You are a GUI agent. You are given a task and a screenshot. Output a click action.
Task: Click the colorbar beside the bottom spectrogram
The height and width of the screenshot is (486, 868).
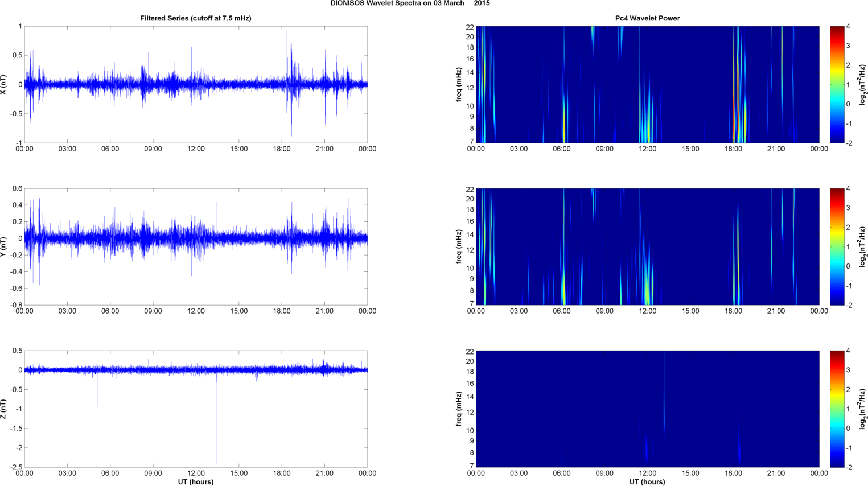(837, 409)
